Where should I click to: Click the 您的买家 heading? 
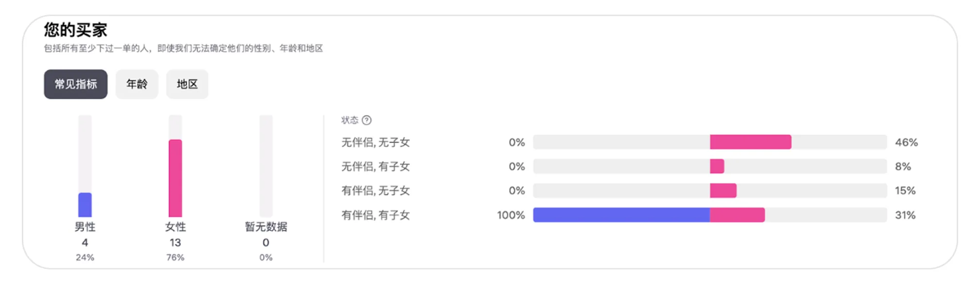point(76,30)
